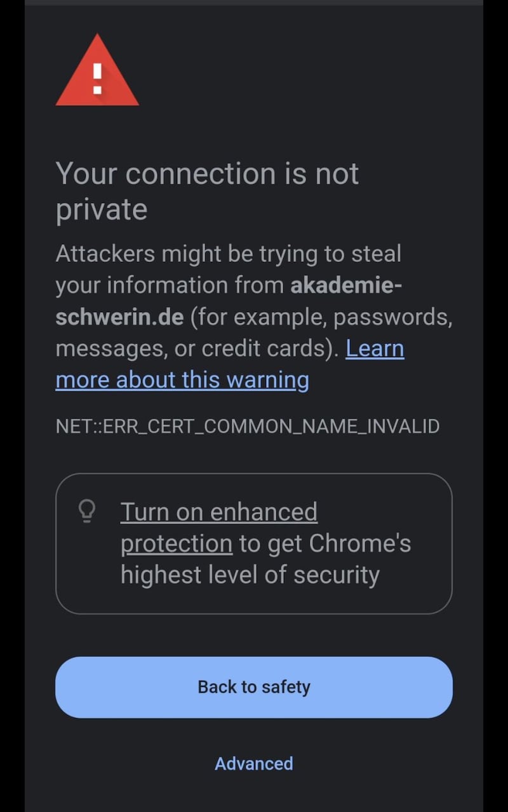Screen dimensions: 508x812
Task: Click the "Your connection is not" heading line
Action: [207, 174]
